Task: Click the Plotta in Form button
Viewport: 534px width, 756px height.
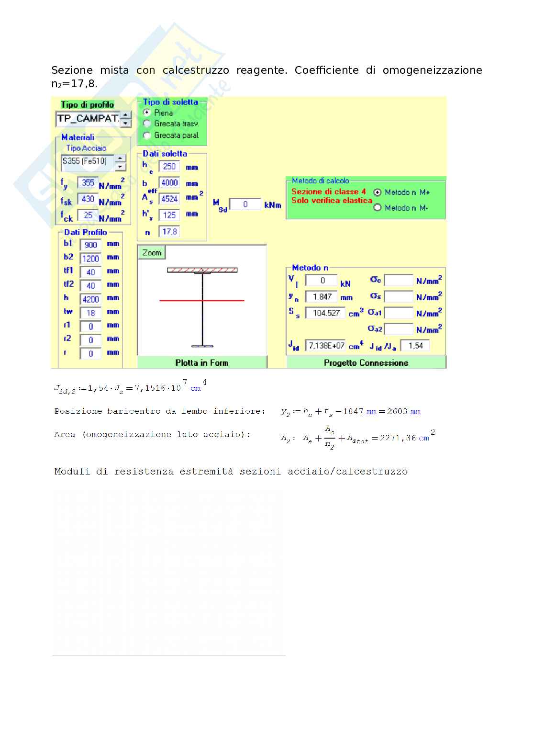Action: 202,362
